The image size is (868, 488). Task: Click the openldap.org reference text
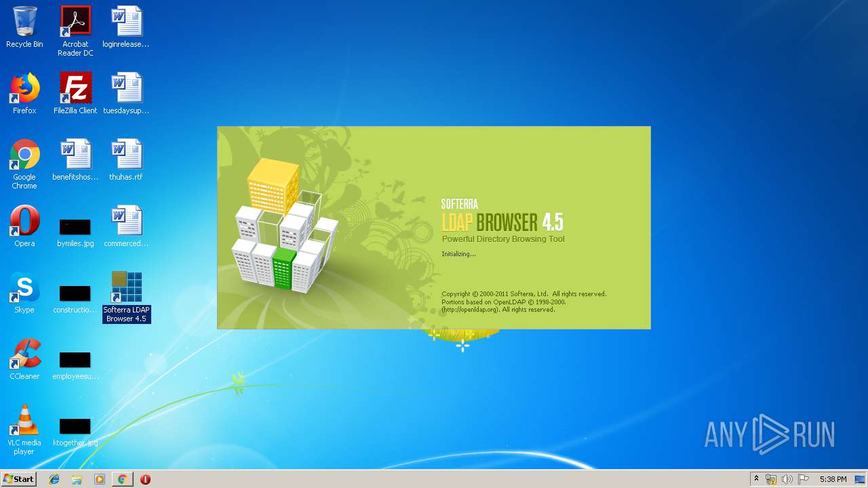[498, 310]
